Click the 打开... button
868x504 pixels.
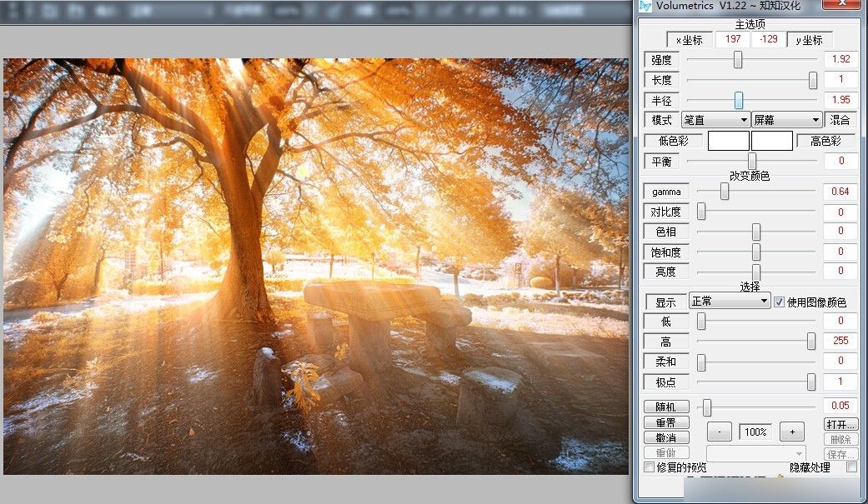point(840,424)
